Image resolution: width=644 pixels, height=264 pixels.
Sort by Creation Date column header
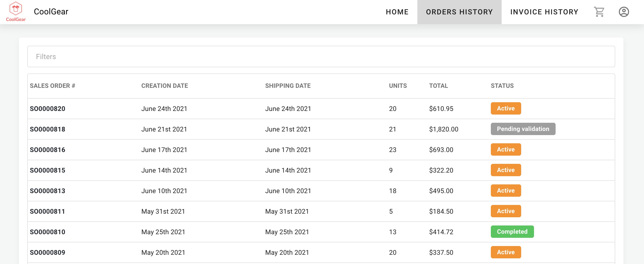[x=164, y=86]
